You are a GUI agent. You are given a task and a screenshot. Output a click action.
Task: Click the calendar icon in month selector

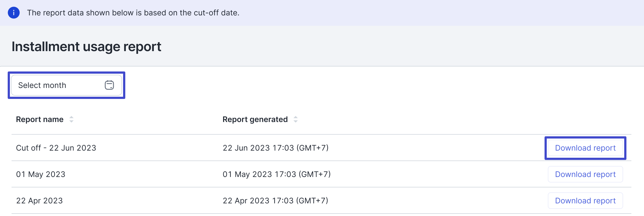(x=109, y=85)
